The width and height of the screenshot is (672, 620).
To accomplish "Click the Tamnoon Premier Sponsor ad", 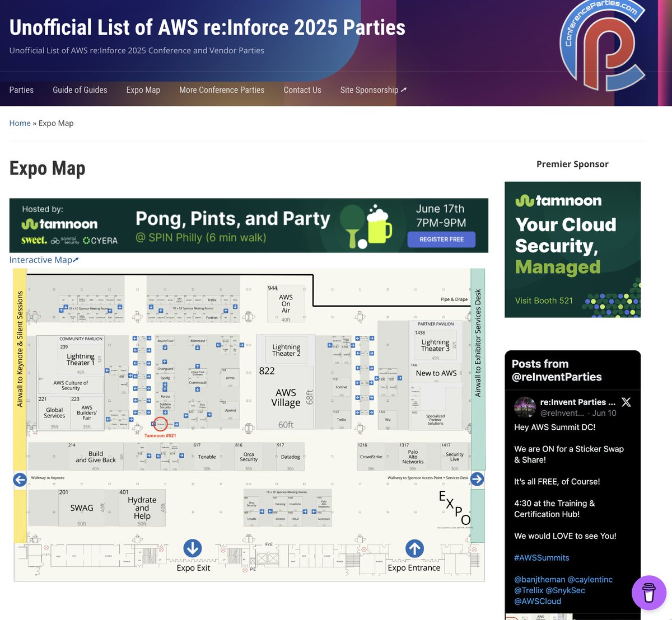I will (572, 250).
